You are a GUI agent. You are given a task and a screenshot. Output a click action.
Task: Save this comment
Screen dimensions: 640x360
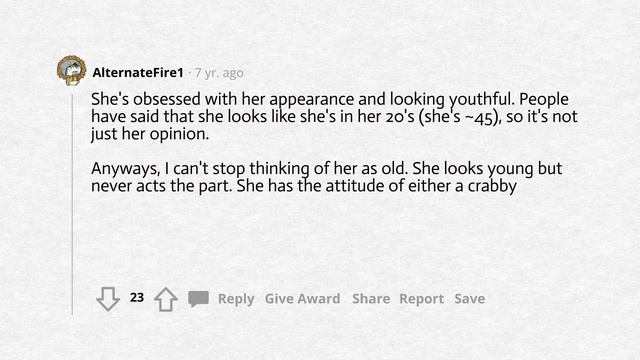[x=469, y=299]
